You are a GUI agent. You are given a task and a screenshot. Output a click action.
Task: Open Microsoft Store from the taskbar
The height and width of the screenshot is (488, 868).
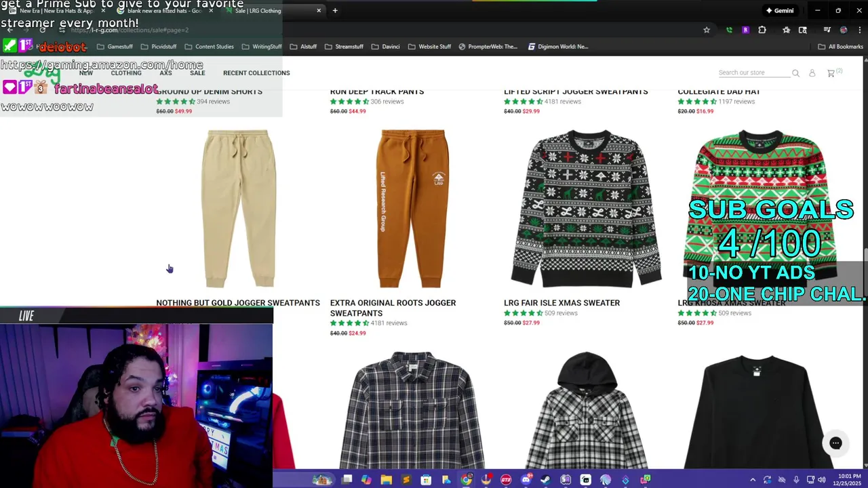(x=426, y=480)
